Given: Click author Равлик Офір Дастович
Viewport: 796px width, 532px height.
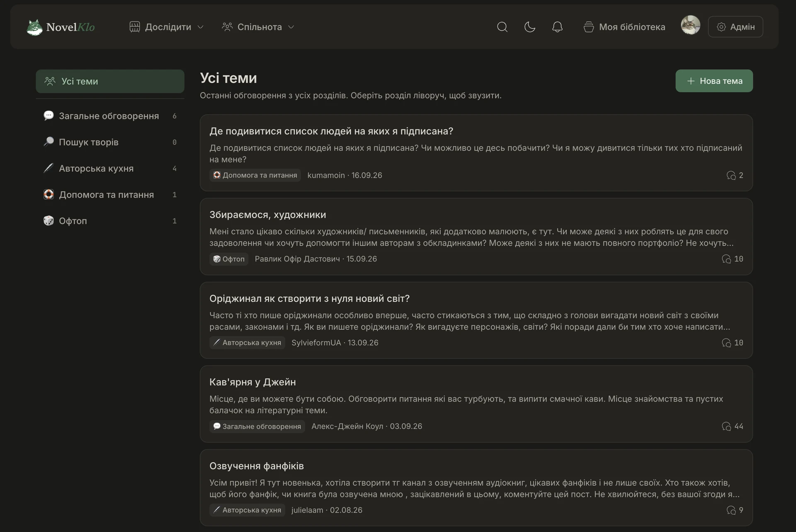Looking at the screenshot, I should [x=297, y=259].
